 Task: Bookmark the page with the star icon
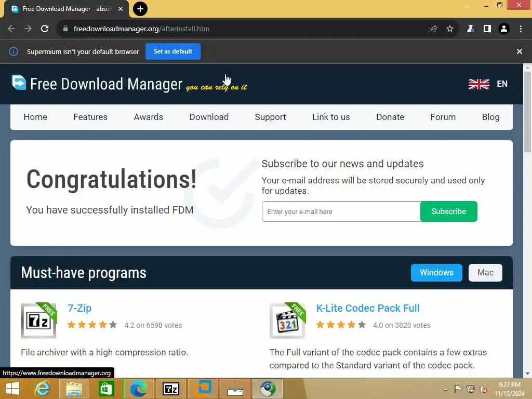point(450,29)
